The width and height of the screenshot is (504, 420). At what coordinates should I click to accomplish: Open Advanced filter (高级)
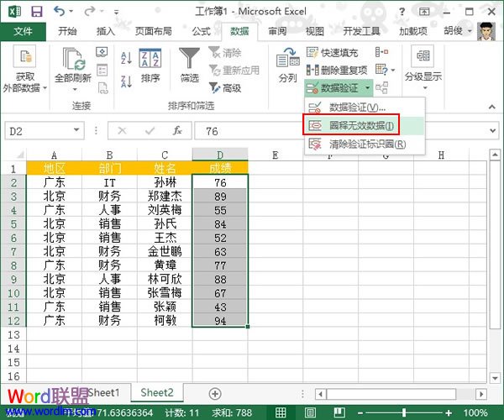(225, 87)
